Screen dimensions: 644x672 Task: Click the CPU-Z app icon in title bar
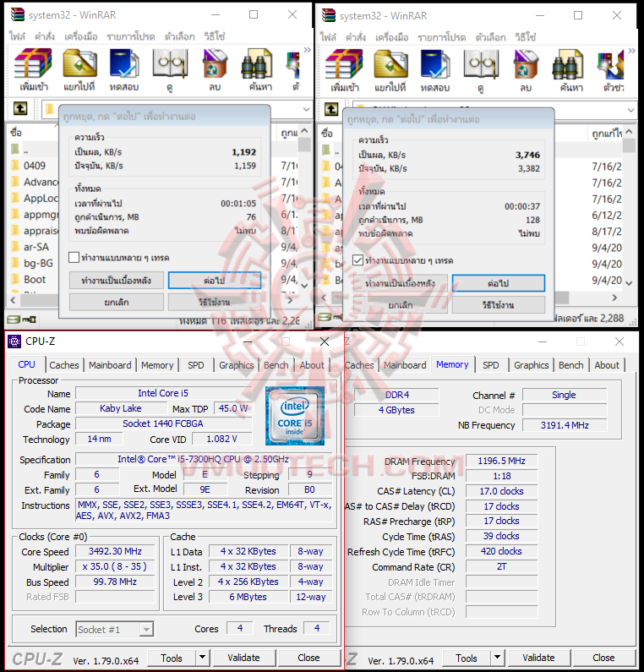[x=14, y=341]
